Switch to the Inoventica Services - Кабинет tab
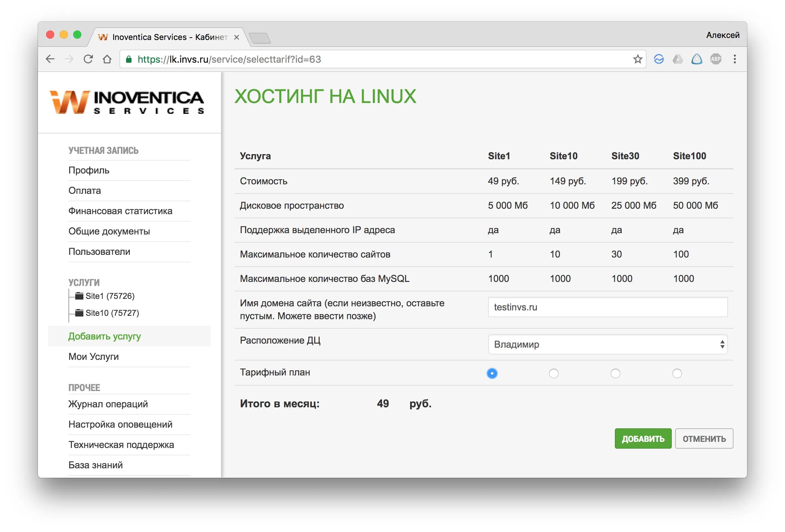The image size is (785, 532). [169, 37]
